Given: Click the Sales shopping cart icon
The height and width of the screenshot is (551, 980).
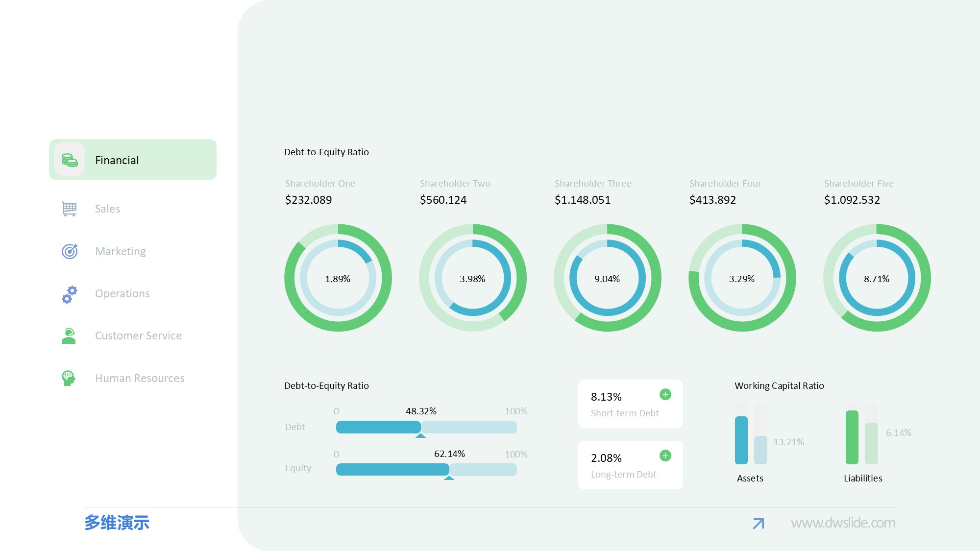Looking at the screenshot, I should [x=70, y=209].
